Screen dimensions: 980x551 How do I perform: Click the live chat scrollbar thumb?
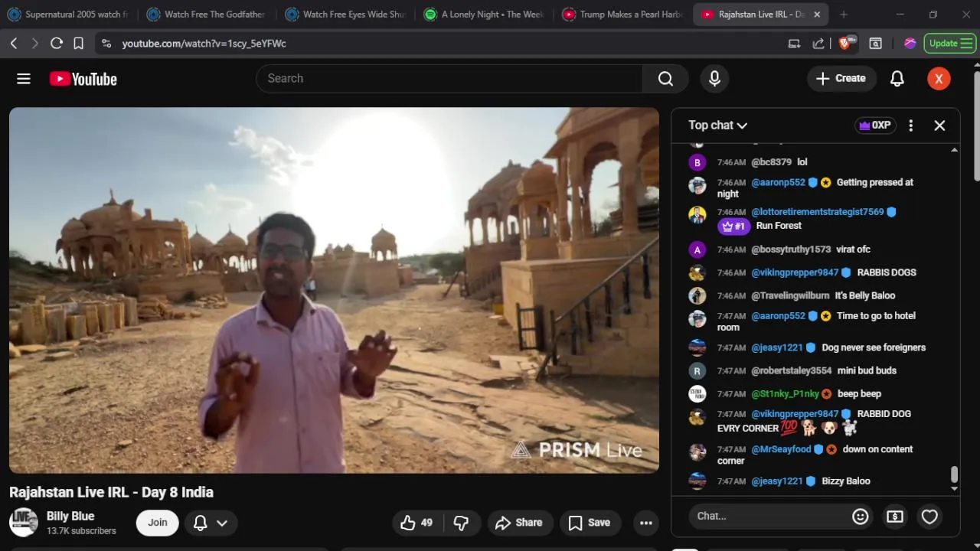pyautogui.click(x=954, y=474)
